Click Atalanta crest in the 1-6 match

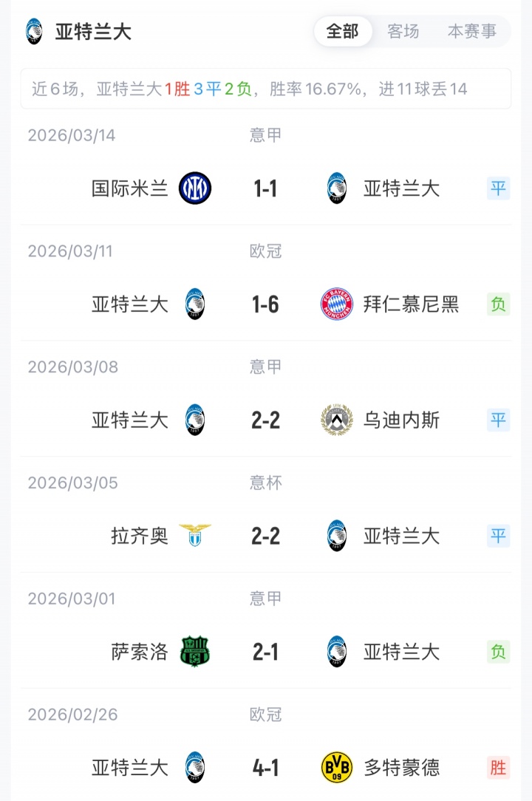point(195,304)
